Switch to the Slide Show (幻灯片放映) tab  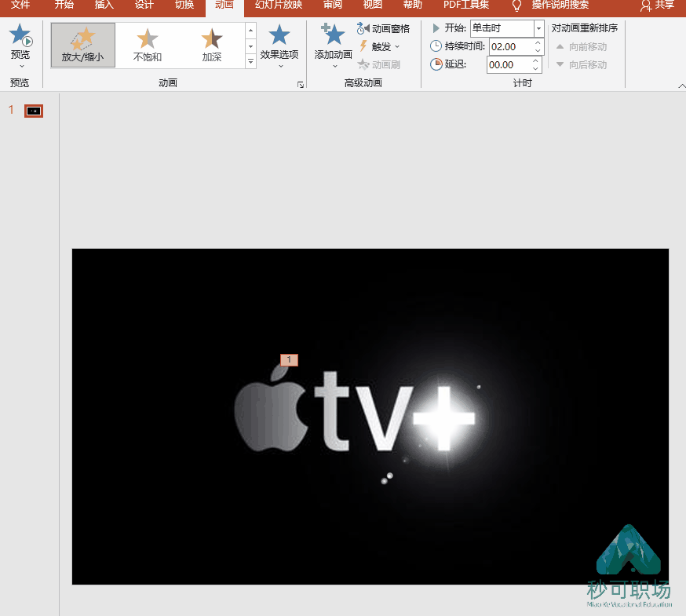279,5
